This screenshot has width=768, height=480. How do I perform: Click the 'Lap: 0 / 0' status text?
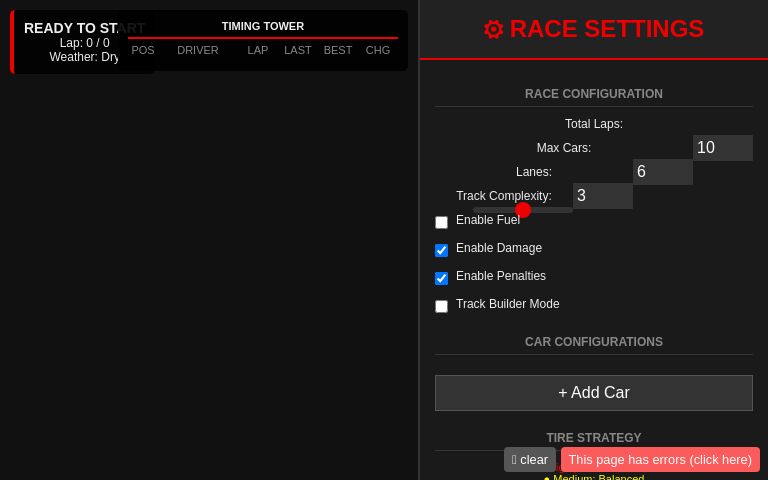85,43
